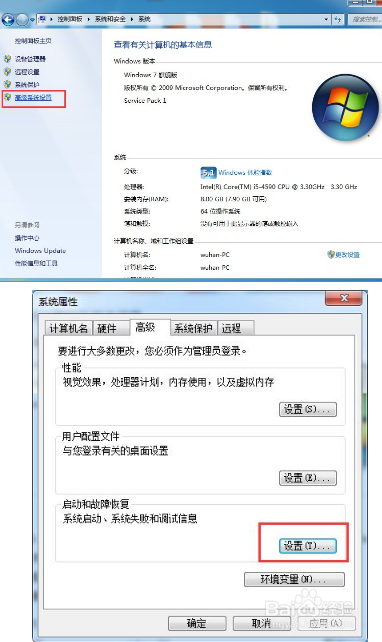Viewport: 382px width, 642px height.
Task: Click 设置(S) button under 性能
Action: [308, 409]
